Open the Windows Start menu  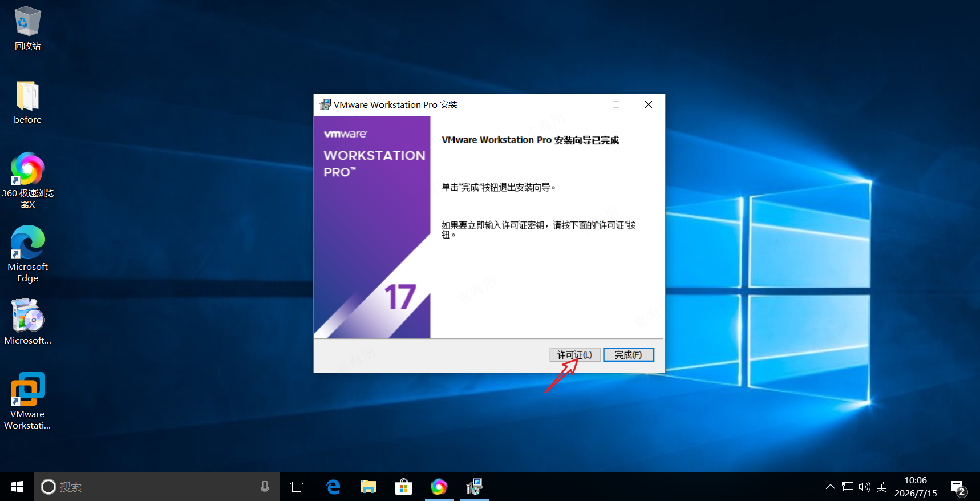point(17,487)
